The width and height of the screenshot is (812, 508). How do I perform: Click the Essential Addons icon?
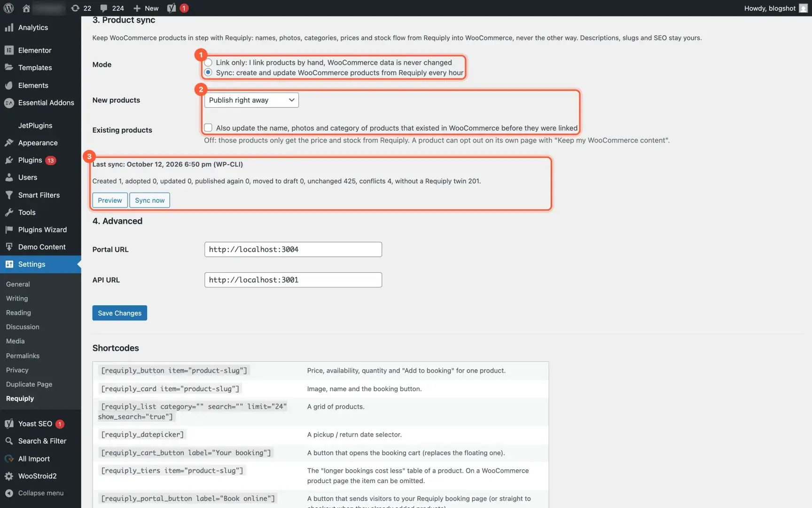point(9,103)
